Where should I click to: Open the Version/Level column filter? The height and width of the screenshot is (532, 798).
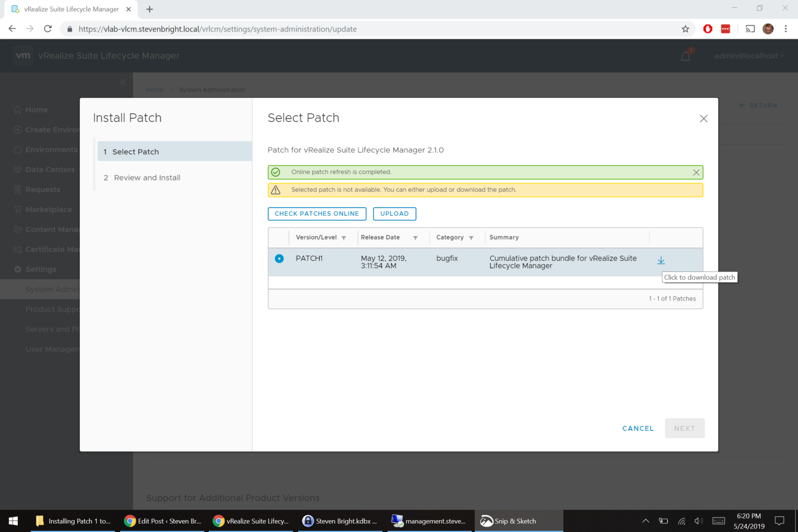click(x=344, y=238)
